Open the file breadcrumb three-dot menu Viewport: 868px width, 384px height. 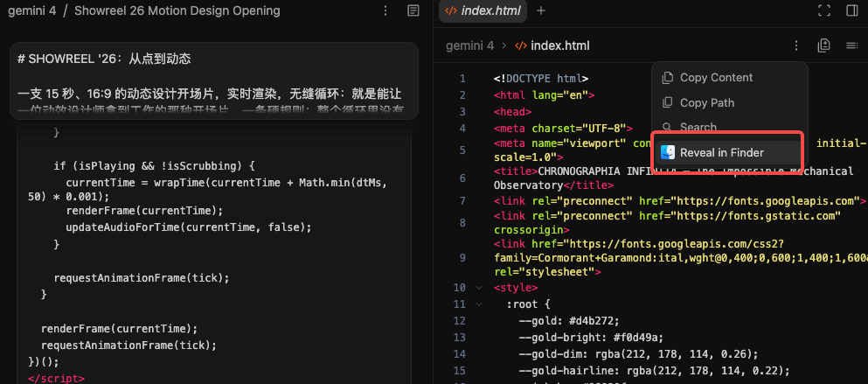(x=796, y=45)
